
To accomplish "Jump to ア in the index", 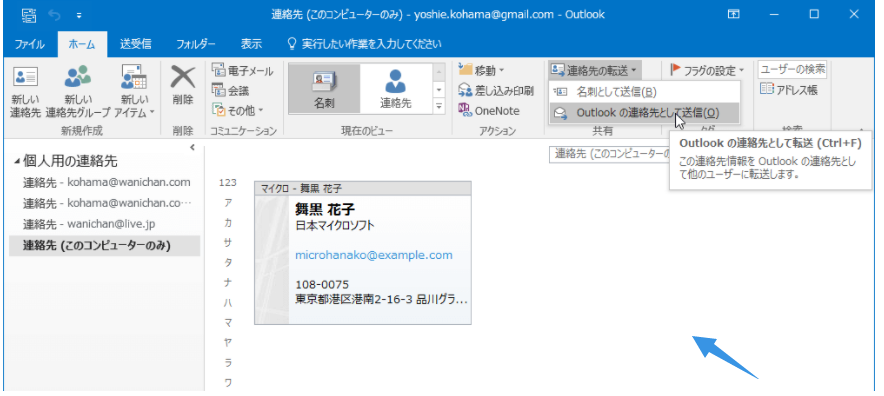I will pos(228,203).
